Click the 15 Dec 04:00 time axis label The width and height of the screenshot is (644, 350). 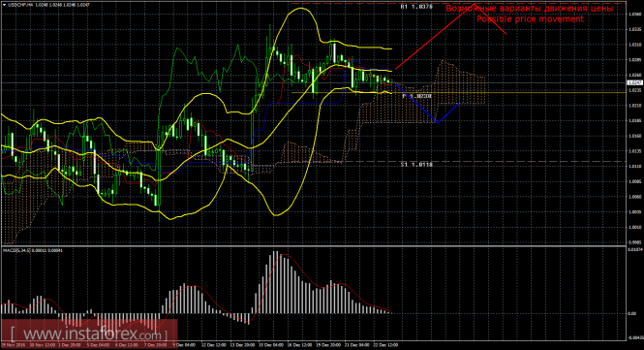point(270,345)
